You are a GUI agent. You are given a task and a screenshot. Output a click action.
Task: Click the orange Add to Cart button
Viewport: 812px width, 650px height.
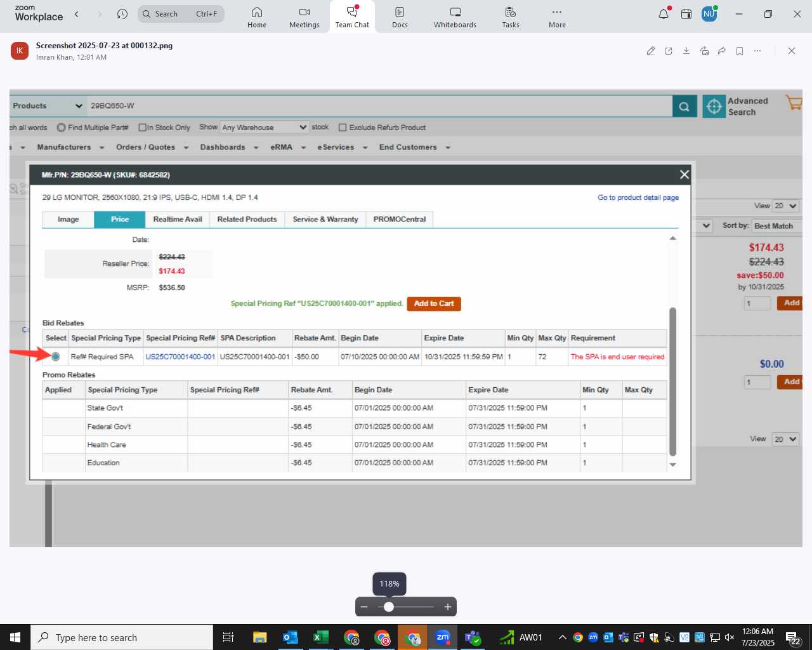tap(434, 304)
